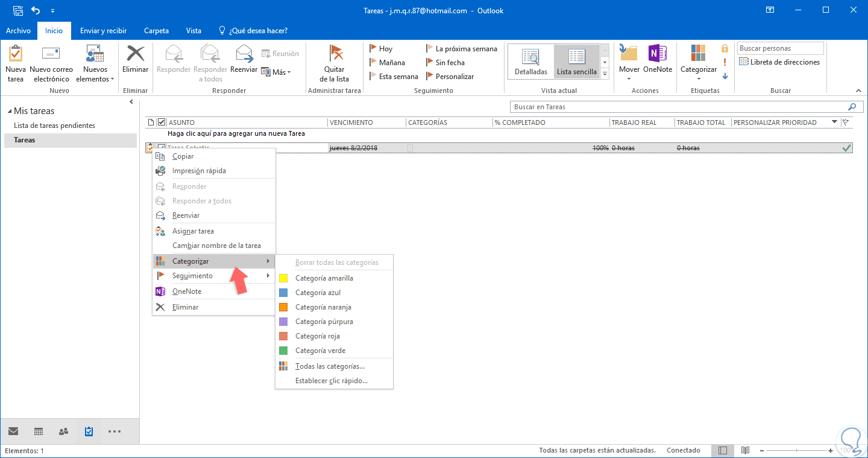Collapse the ribbon with the chevron
Image resolution: width=868 pixels, height=458 pixels.
point(859,91)
